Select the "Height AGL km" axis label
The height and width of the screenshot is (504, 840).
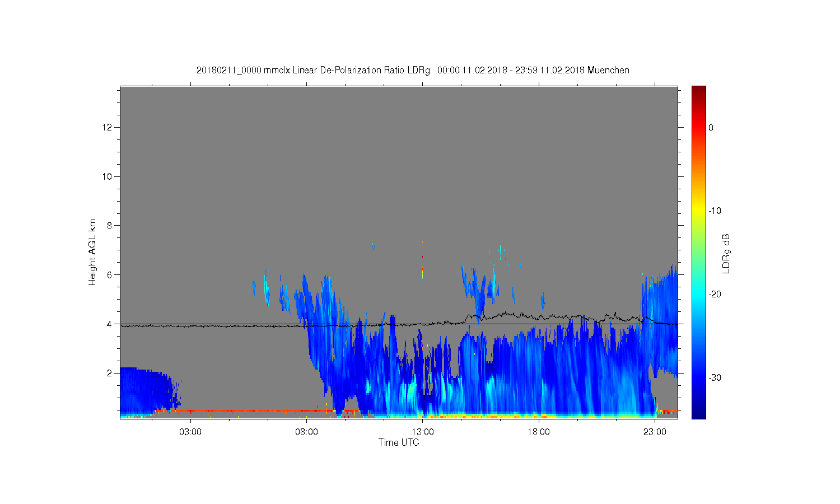click(x=92, y=252)
